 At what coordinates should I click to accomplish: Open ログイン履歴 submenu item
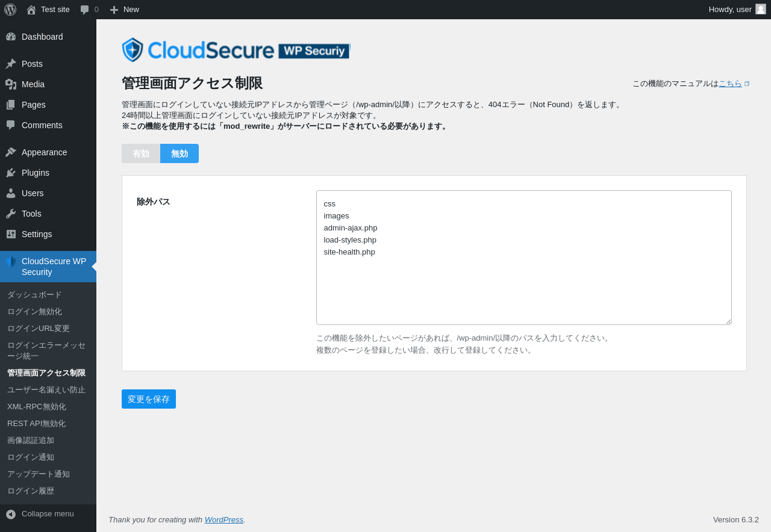pyautogui.click(x=31, y=491)
